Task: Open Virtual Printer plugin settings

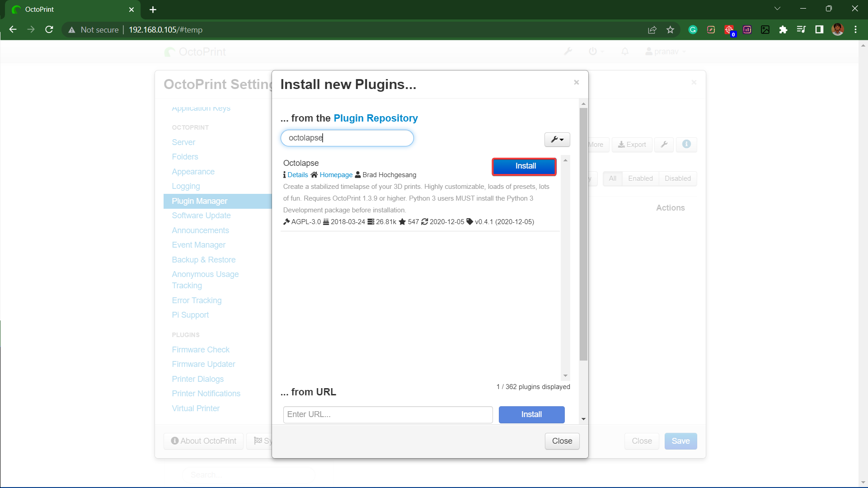Action: [x=196, y=408]
